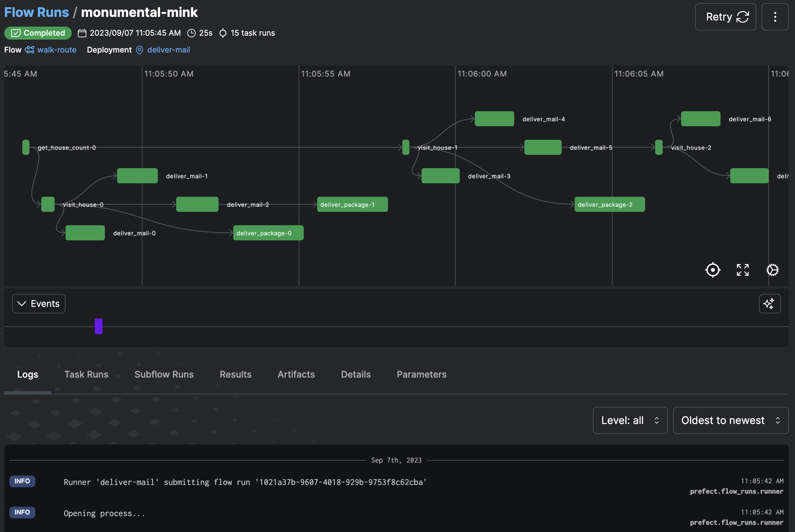The height and width of the screenshot is (532, 795).
Task: Click the INFO badge on 'Opening process...' log
Action: coord(22,512)
